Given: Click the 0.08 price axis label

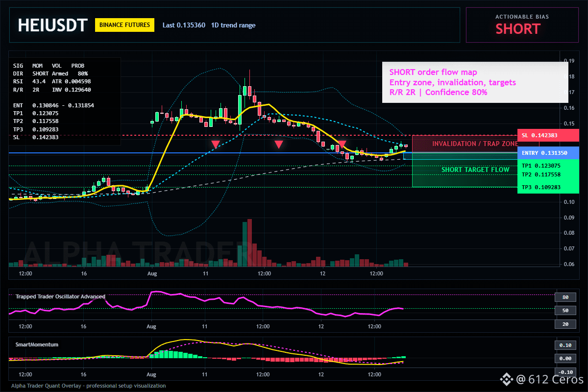Looking at the screenshot, I should click(569, 233).
